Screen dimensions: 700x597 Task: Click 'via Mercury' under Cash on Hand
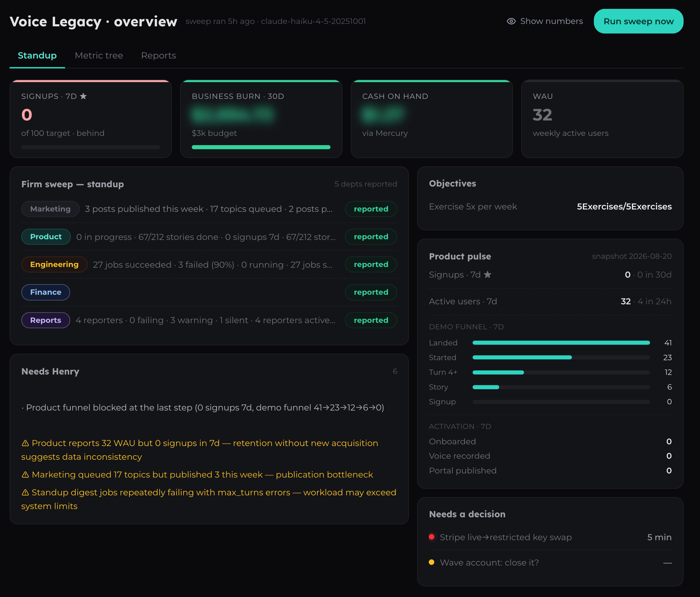coord(385,133)
